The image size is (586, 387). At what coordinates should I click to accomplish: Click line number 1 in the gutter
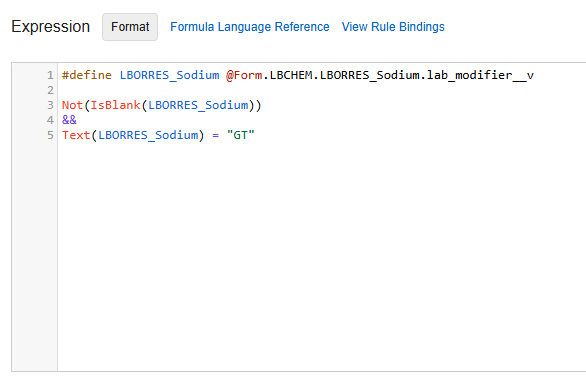pos(50,75)
